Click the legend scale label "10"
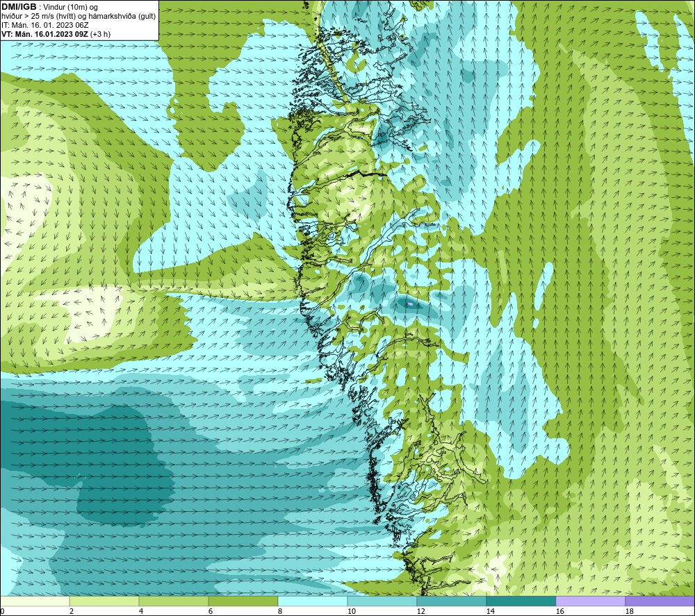Image resolution: width=695 pixels, height=616 pixels. pos(352,612)
